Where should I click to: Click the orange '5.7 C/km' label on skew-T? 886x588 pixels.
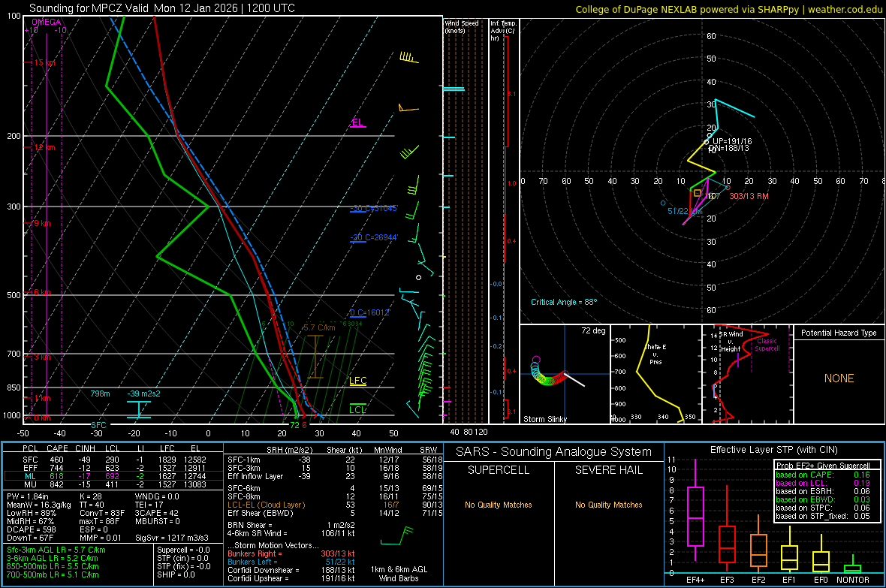point(318,328)
